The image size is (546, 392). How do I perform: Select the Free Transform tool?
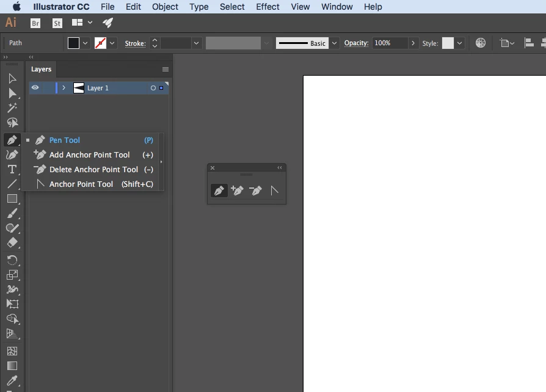(12, 304)
